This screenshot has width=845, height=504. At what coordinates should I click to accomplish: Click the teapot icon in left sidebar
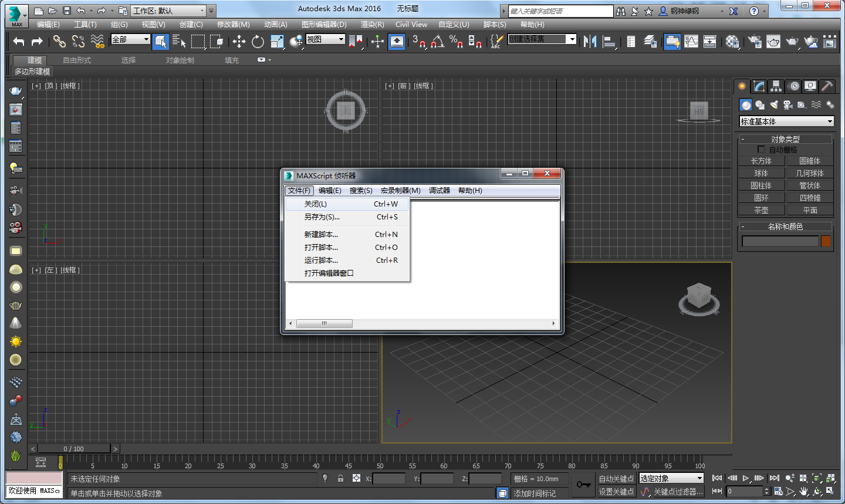click(x=16, y=90)
